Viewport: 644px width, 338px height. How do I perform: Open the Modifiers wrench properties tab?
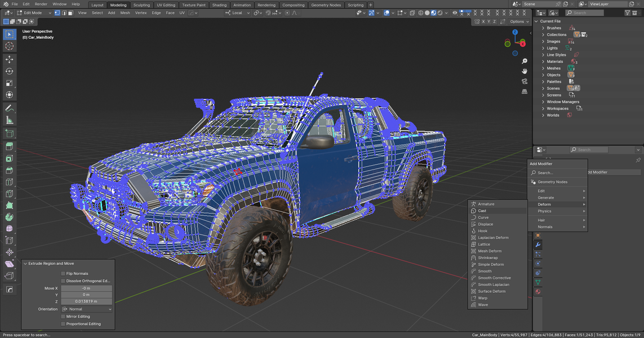tap(538, 244)
